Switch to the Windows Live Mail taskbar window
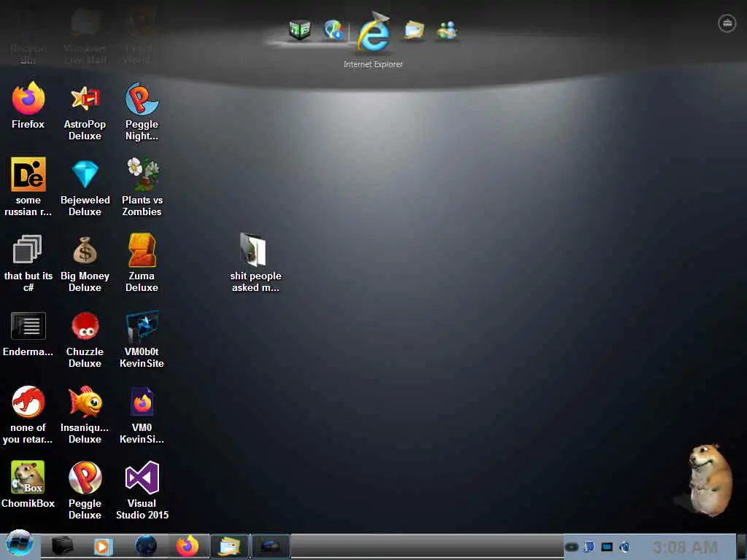Image resolution: width=747 pixels, height=560 pixels. (x=230, y=546)
